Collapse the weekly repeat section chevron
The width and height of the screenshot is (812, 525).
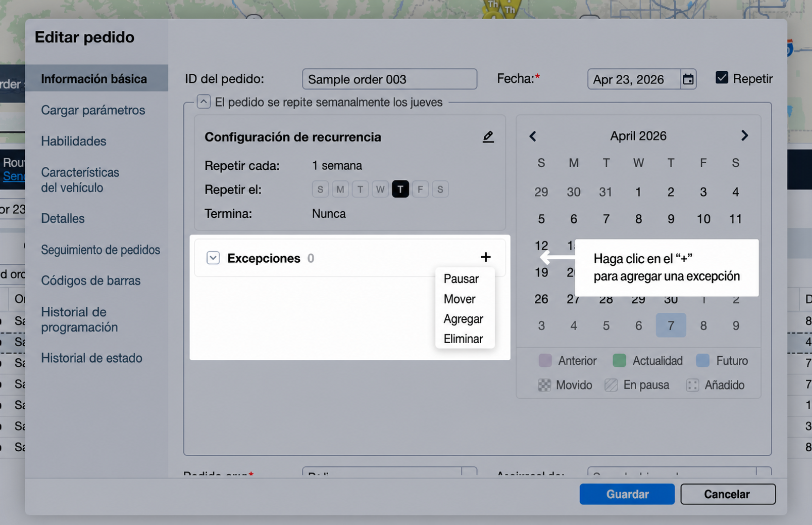tap(204, 102)
